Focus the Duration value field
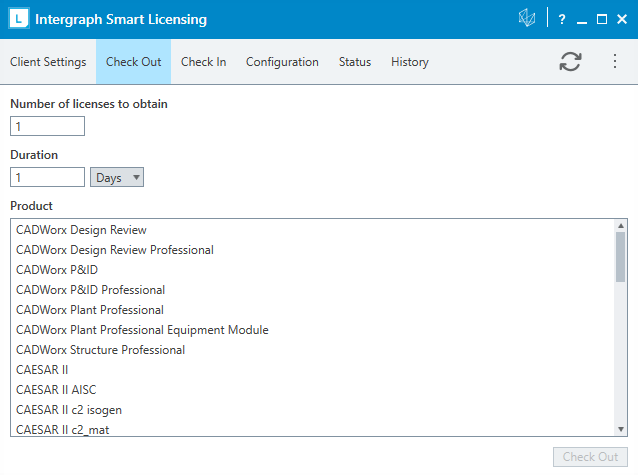 point(47,177)
